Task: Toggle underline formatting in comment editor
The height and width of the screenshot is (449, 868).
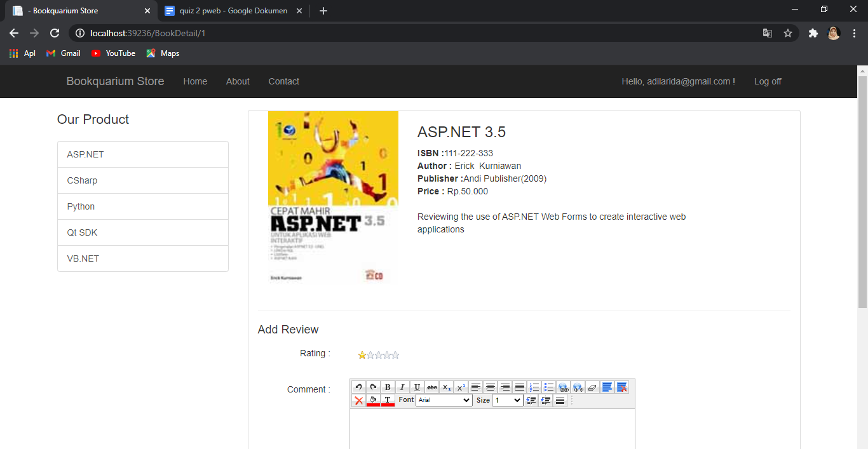Action: 417,387
